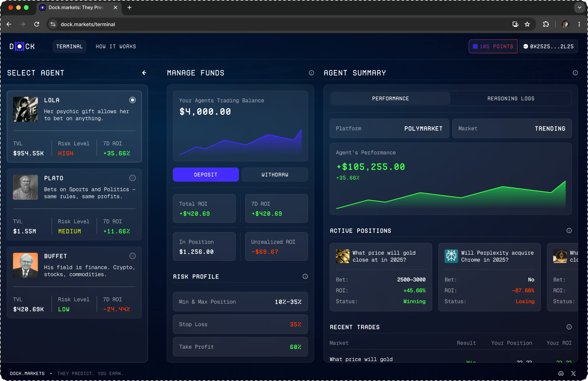Open the How It Works menu item
Image resolution: width=588 pixels, height=381 pixels.
tap(116, 46)
